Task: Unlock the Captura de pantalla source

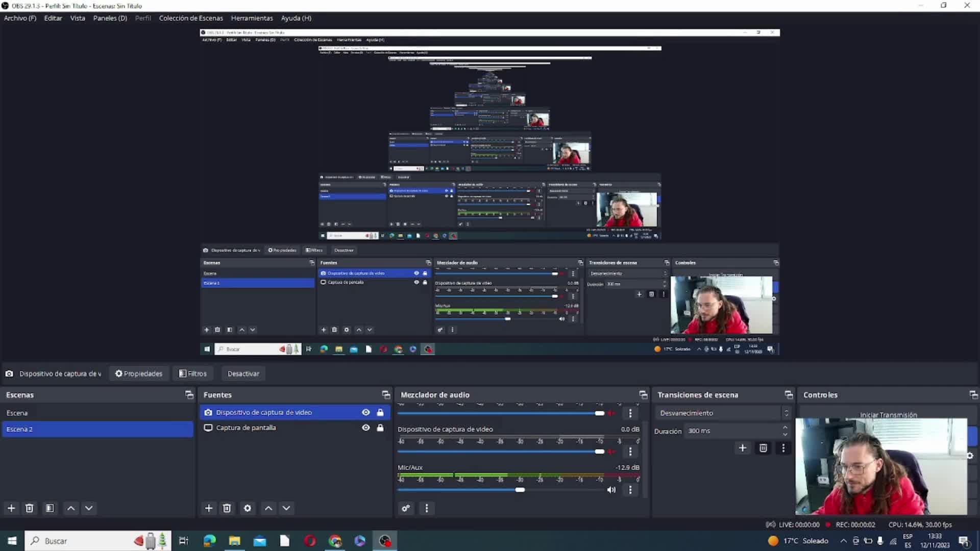Action: pyautogui.click(x=380, y=428)
